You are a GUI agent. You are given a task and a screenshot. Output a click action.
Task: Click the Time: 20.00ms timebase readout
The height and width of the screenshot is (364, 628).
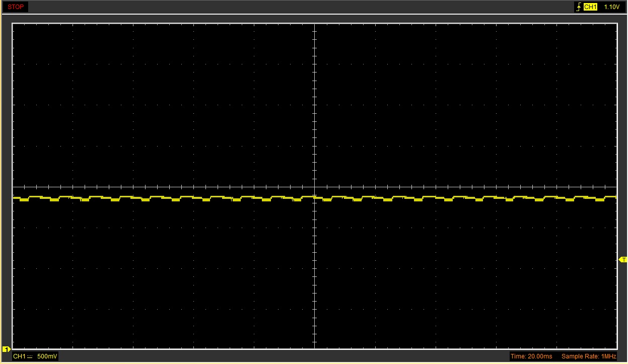tap(531, 356)
